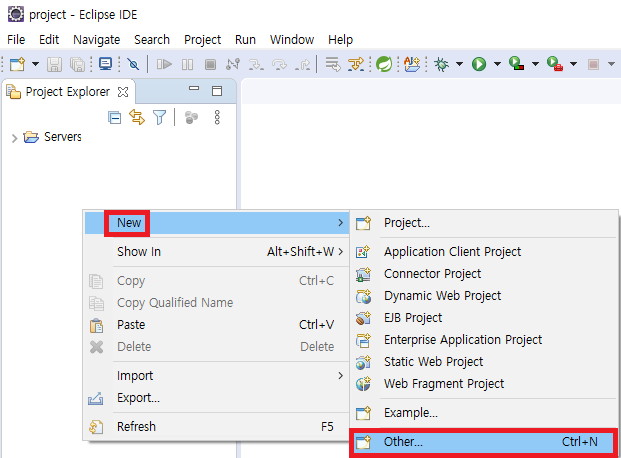The height and width of the screenshot is (458, 621).
Task: Click Show In context menu entry
Action: coord(216,252)
